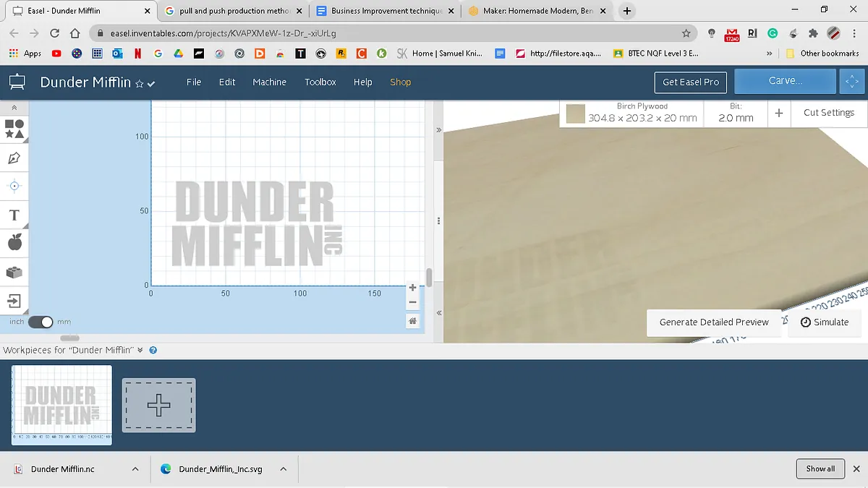Open YouTube bookmark icon
This screenshot has height=488, width=868.
coord(56,53)
